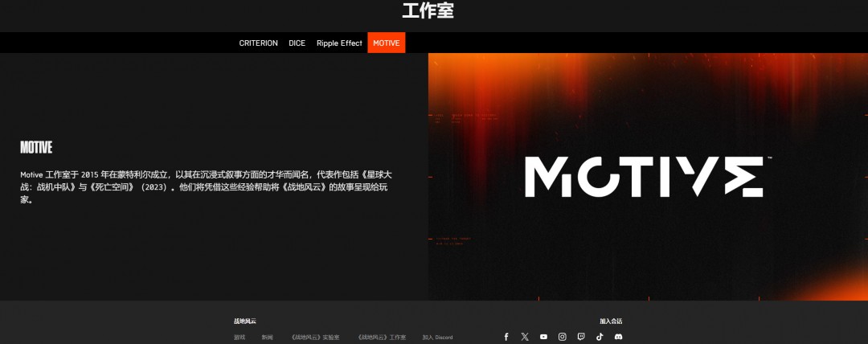Open the 新闻 footer link

pyautogui.click(x=268, y=338)
